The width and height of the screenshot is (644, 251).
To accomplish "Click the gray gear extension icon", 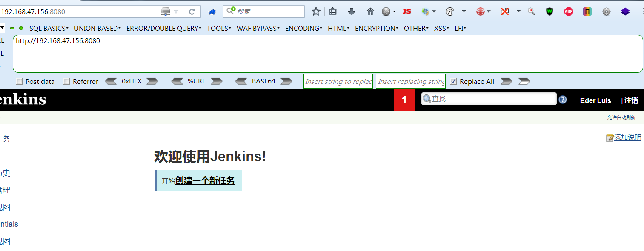I will click(607, 12).
